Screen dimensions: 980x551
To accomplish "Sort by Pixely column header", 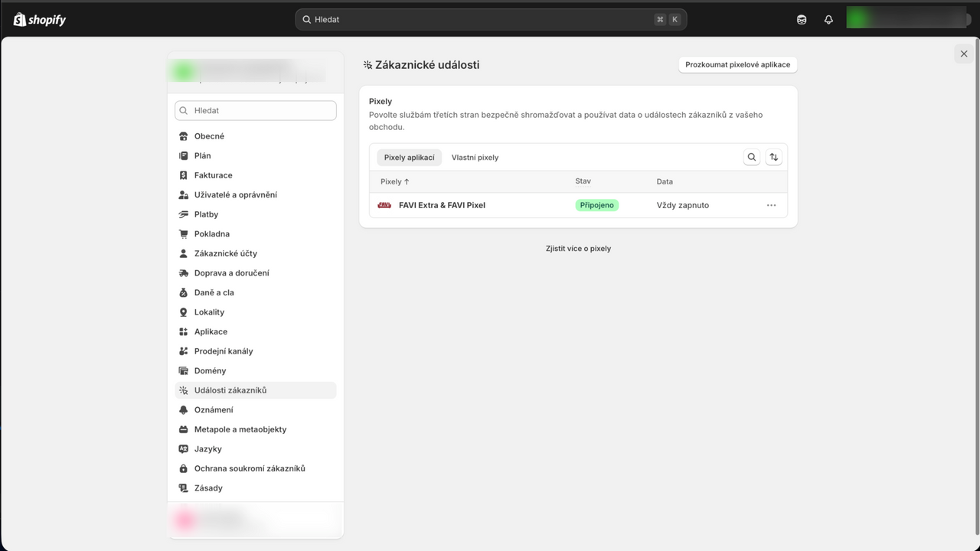I will tap(395, 181).
